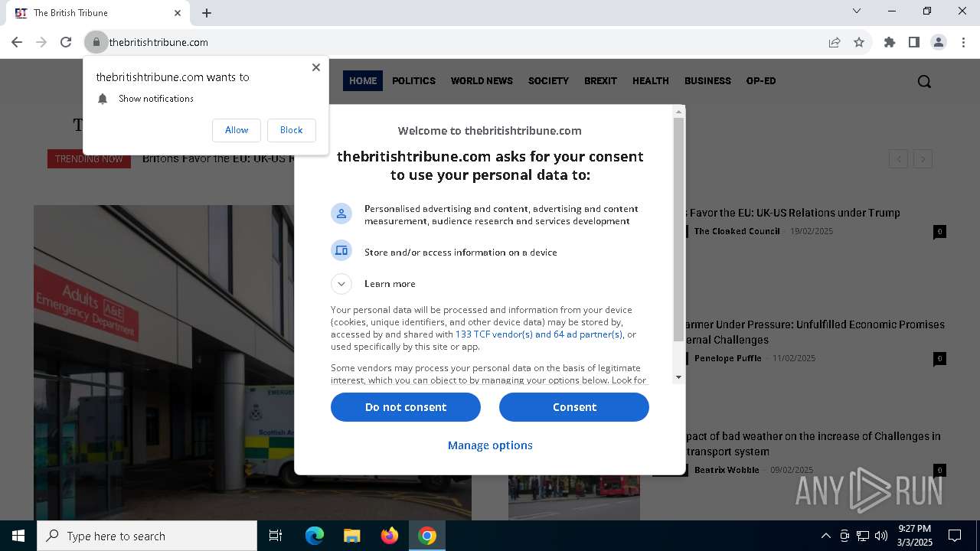Viewport: 980px width, 551px height.
Task: Open the profile avatar icon
Action: point(939,42)
